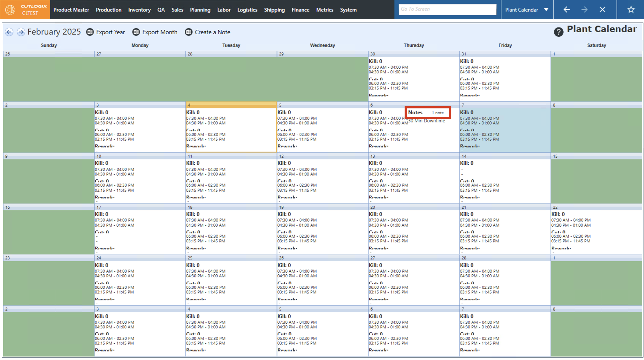The image size is (644, 360).
Task: Click the Go To Screen search field
Action: (447, 9)
